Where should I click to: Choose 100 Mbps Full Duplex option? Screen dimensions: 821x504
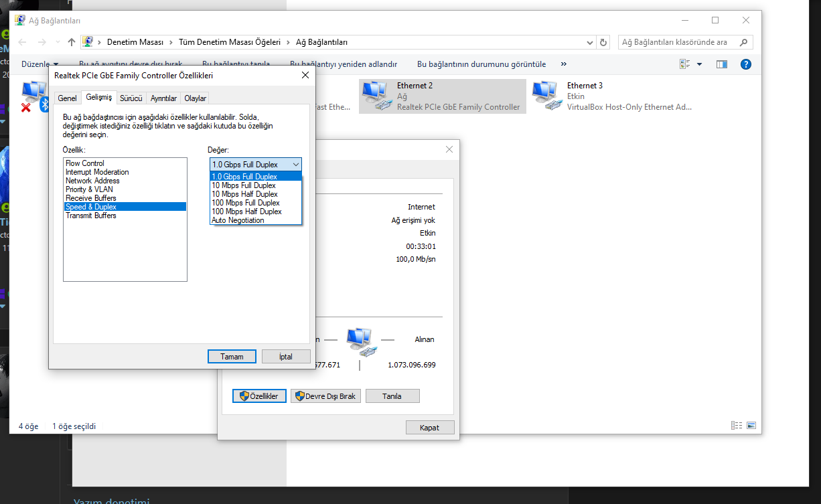pyautogui.click(x=256, y=203)
